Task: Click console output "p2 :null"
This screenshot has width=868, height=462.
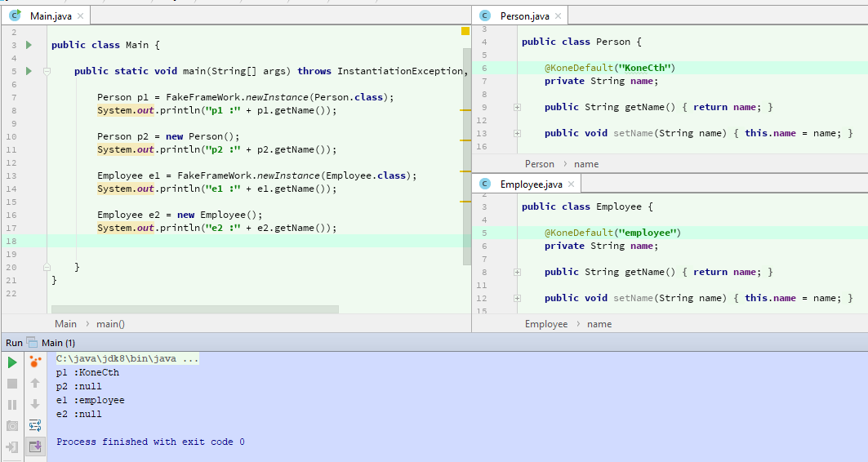Action: 78,386
